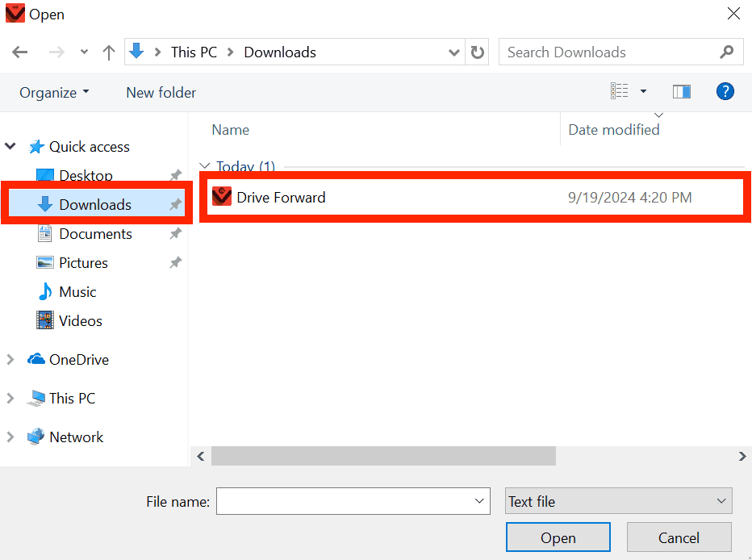Screen dimensions: 752x560
Task: Expand the This PC tree item
Action: (10, 398)
